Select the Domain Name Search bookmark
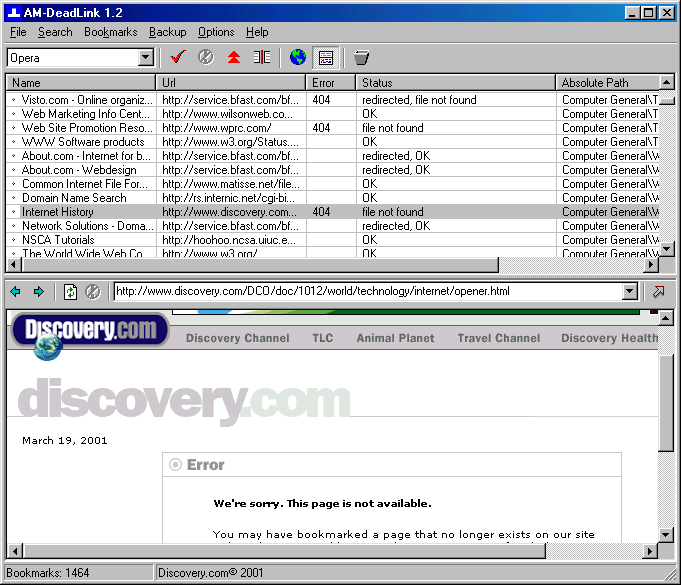This screenshot has height=585, width=681. [x=332, y=198]
